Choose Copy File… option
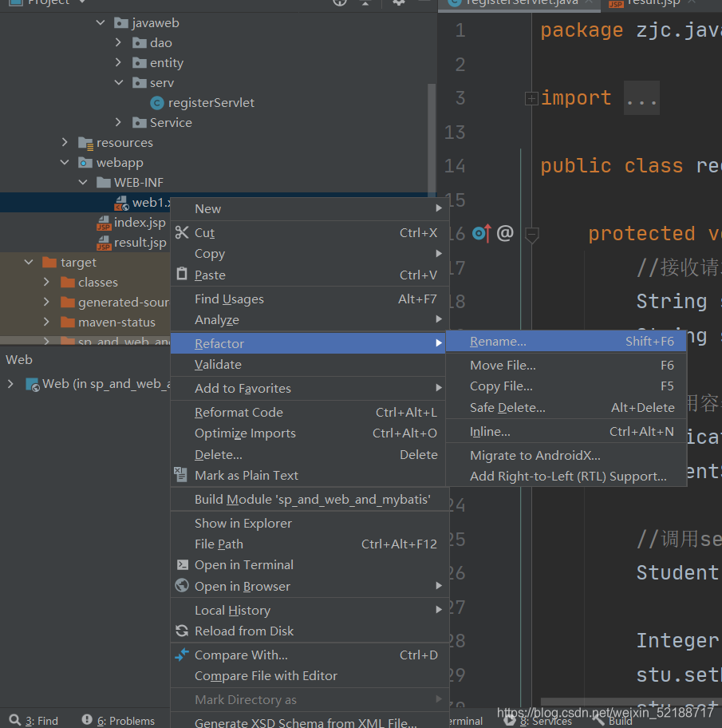The height and width of the screenshot is (728, 722). coord(566,386)
